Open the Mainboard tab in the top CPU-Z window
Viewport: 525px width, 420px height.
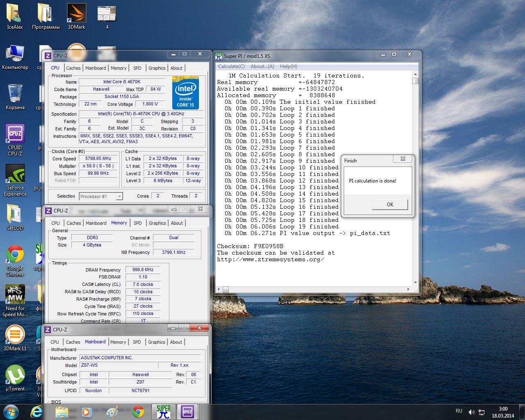point(96,68)
